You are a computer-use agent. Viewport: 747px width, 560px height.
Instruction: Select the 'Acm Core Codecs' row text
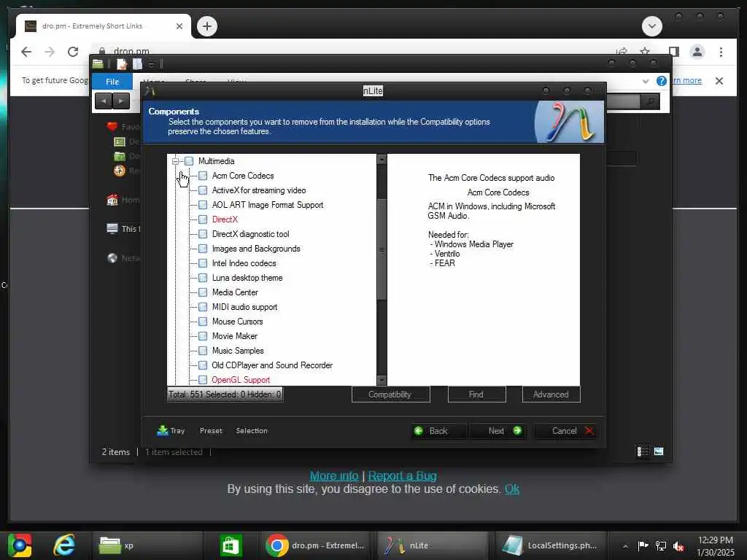tap(243, 176)
